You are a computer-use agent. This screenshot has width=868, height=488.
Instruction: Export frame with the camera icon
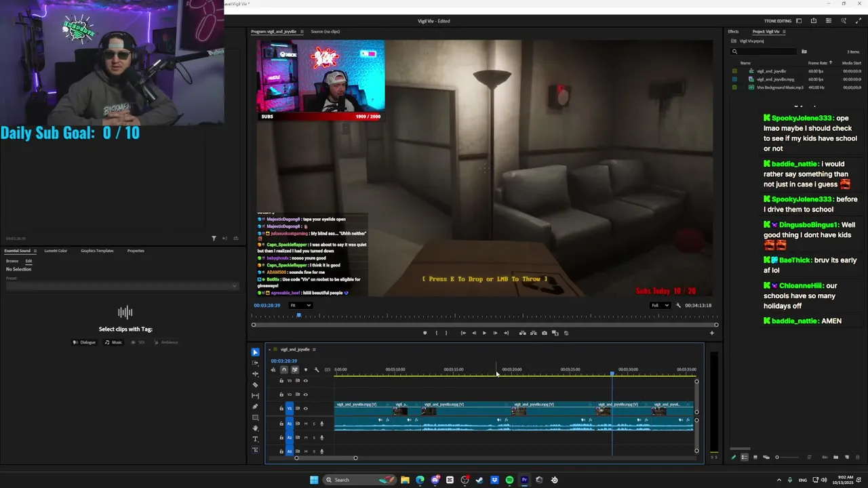545,333
